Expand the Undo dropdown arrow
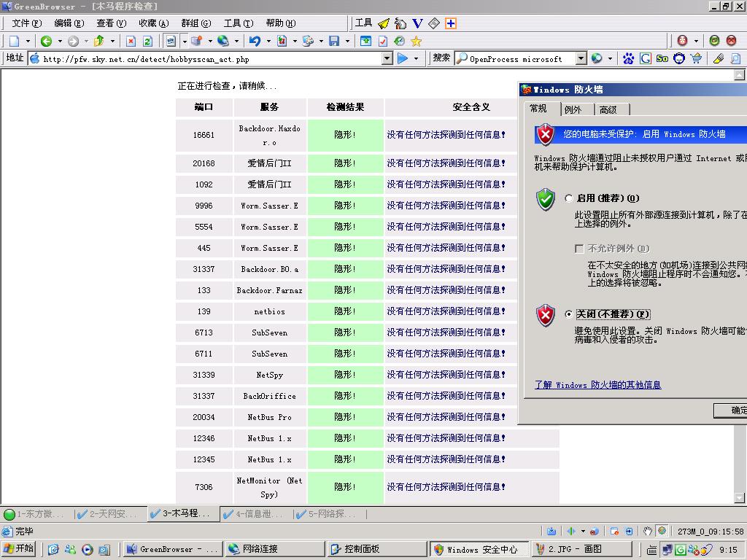 coord(268,42)
